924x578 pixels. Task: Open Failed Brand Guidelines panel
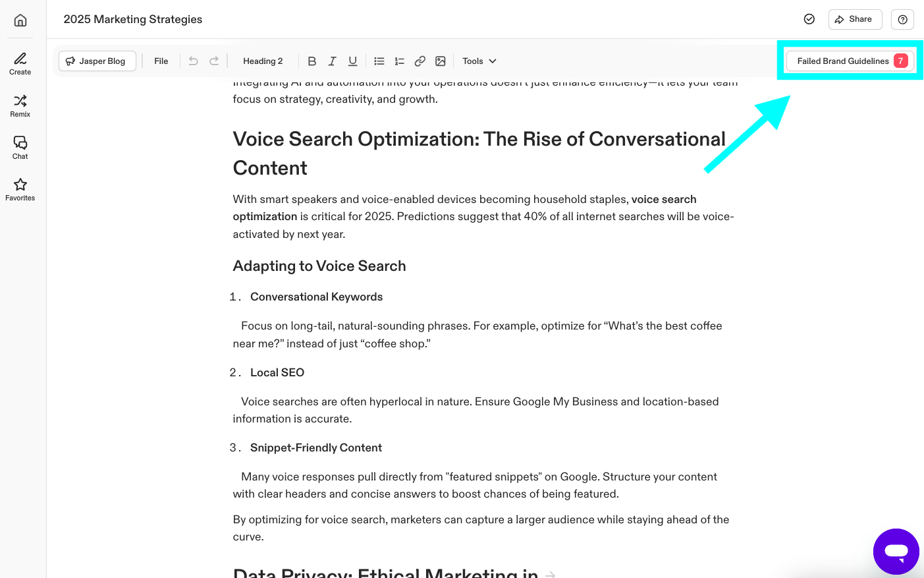coord(850,61)
